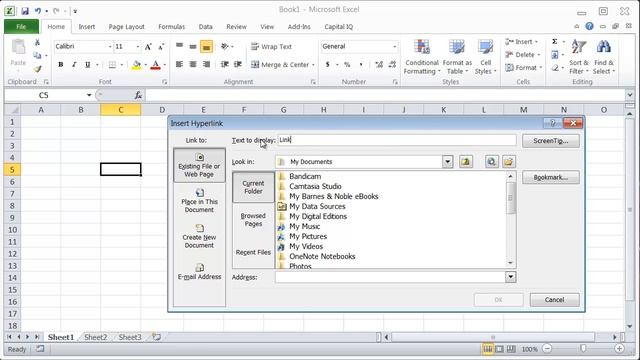Screen dimensions: 640x360
Task: Click the Format Painter brush icon
Action: click(37, 69)
